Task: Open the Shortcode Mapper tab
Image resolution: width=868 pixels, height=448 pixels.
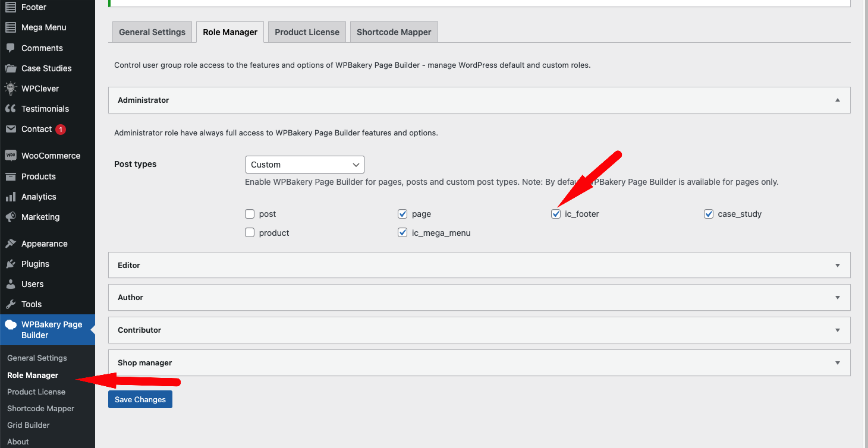Action: (394, 32)
